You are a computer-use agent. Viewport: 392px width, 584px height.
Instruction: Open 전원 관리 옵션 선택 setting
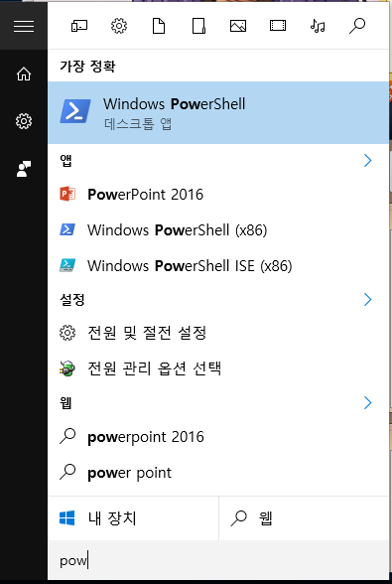218,368
